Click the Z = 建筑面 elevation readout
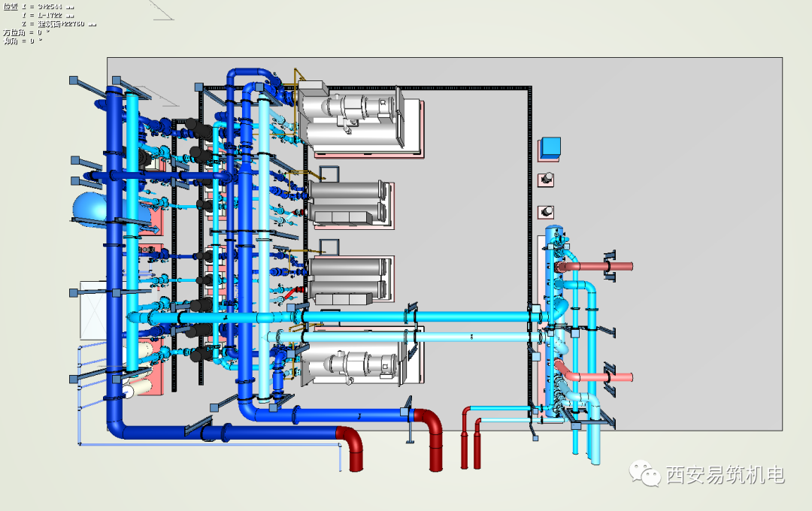 tap(59, 24)
